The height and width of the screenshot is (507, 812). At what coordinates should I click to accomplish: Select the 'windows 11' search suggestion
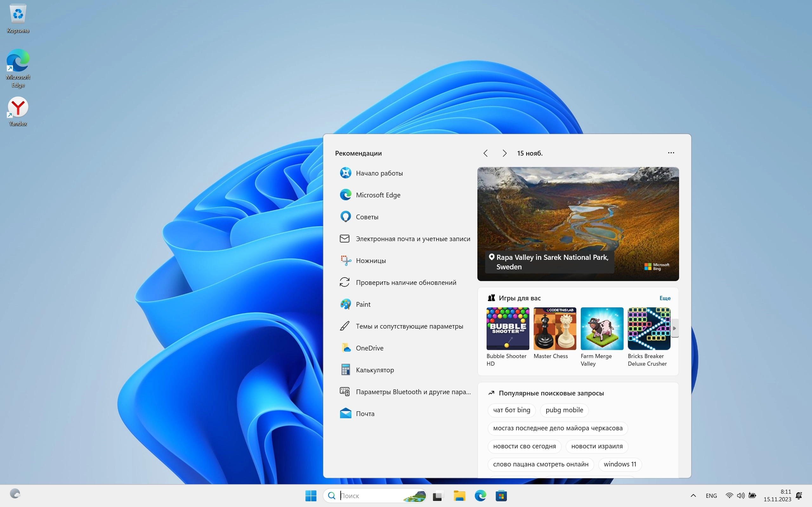click(620, 464)
